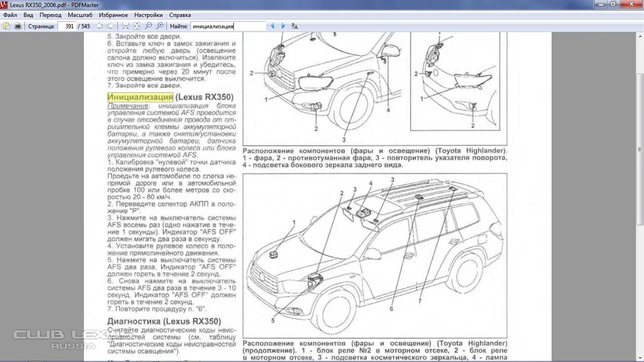Open the Справка menu
The width and height of the screenshot is (644, 362).
coord(180,15)
